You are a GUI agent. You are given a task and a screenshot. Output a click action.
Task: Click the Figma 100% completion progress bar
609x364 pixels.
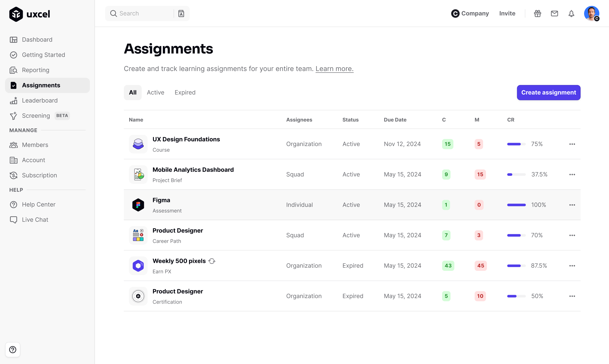516,205
